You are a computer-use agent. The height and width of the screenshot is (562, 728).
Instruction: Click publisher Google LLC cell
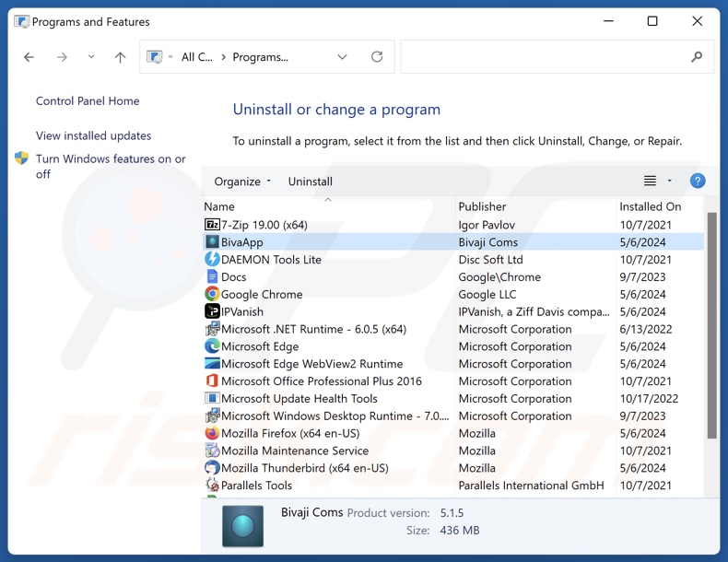click(487, 294)
